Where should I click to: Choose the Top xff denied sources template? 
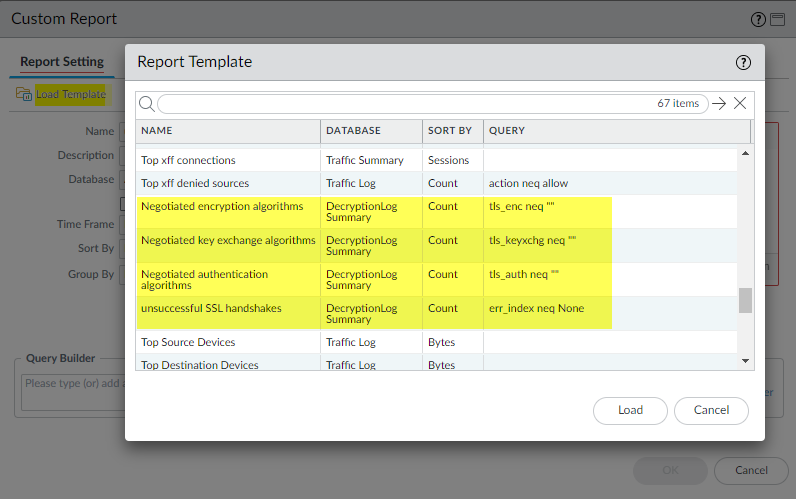pos(195,183)
